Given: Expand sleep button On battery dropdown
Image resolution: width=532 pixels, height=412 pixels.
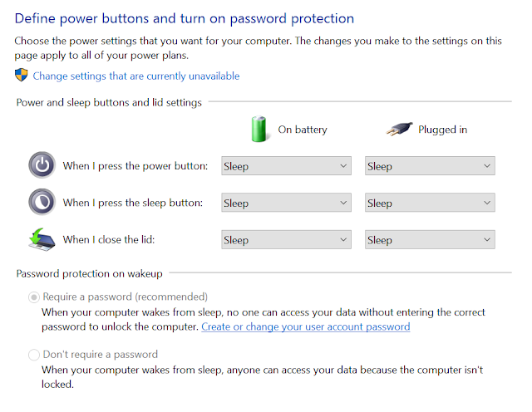Looking at the screenshot, I should click(286, 203).
